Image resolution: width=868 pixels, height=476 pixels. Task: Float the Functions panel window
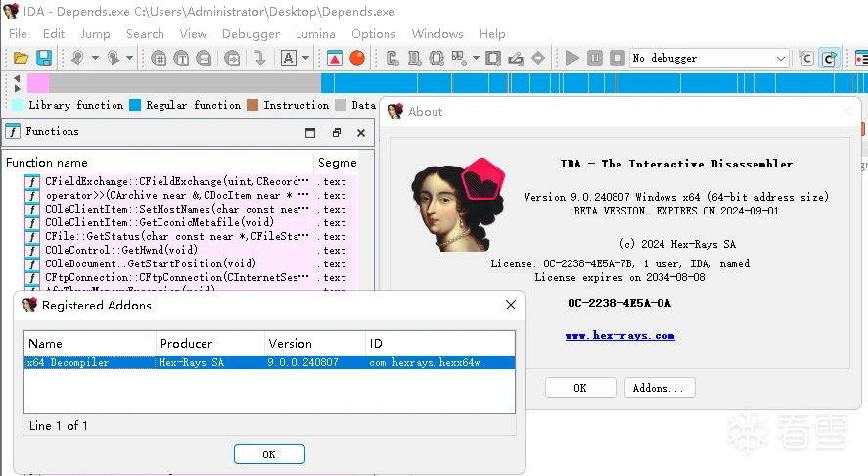(336, 133)
